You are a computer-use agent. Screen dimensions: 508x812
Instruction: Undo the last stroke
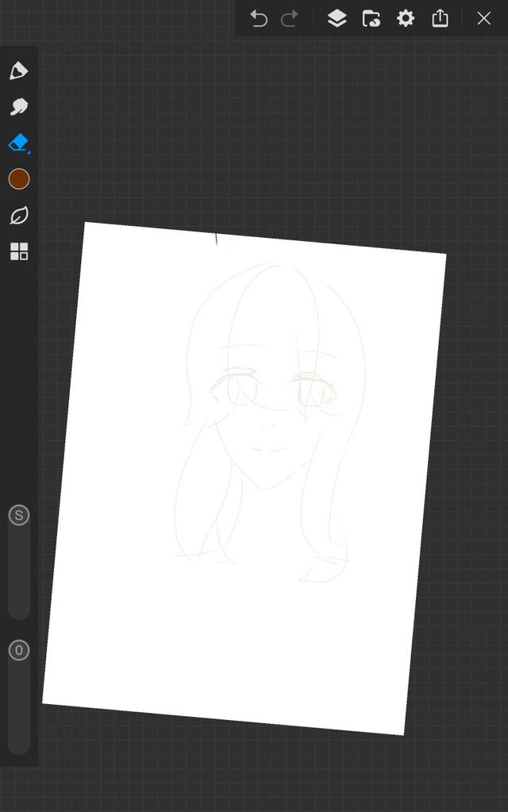(x=259, y=18)
